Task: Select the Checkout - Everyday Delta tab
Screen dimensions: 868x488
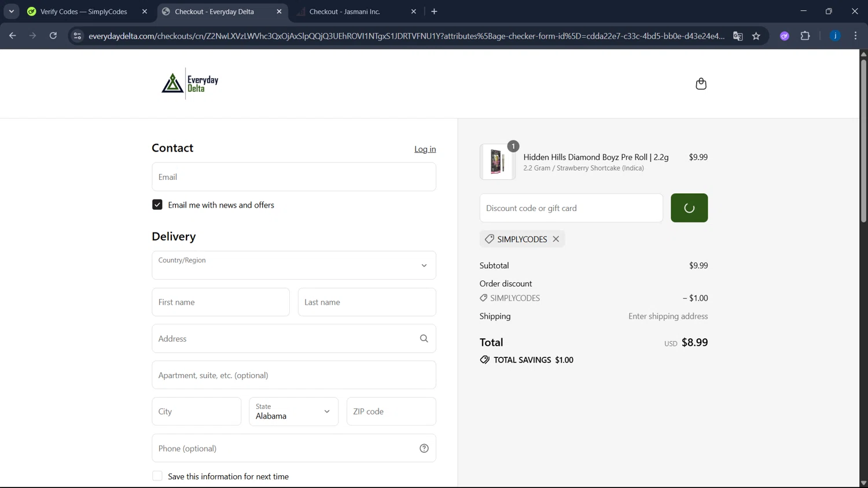Action: click(215, 12)
